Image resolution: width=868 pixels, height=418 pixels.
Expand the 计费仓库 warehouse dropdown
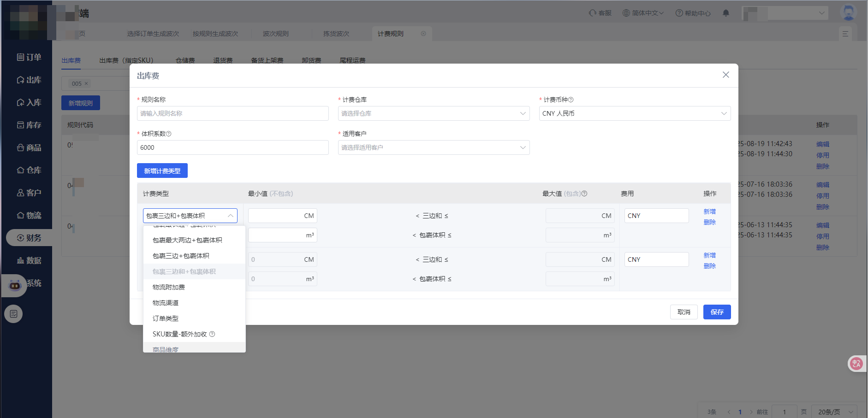tap(434, 113)
